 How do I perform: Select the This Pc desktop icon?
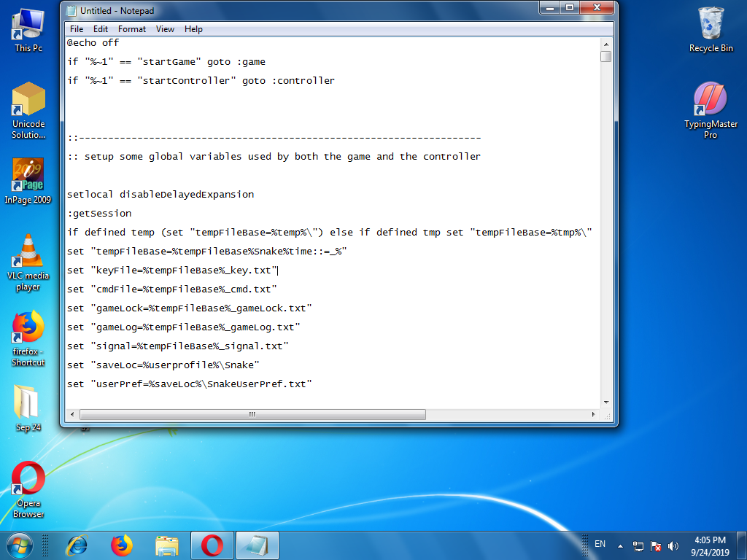(x=28, y=30)
